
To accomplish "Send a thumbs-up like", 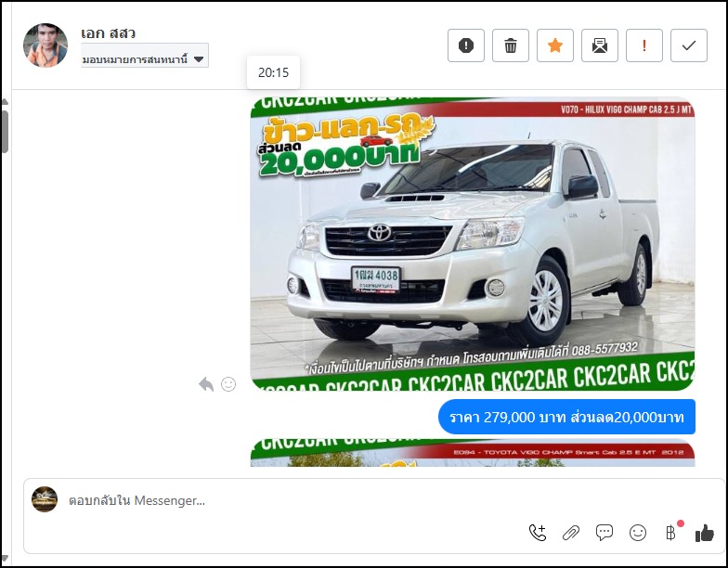I will (704, 533).
